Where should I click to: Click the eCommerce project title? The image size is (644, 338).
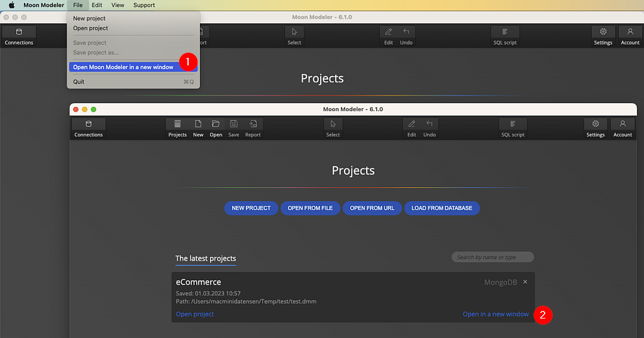click(x=198, y=282)
